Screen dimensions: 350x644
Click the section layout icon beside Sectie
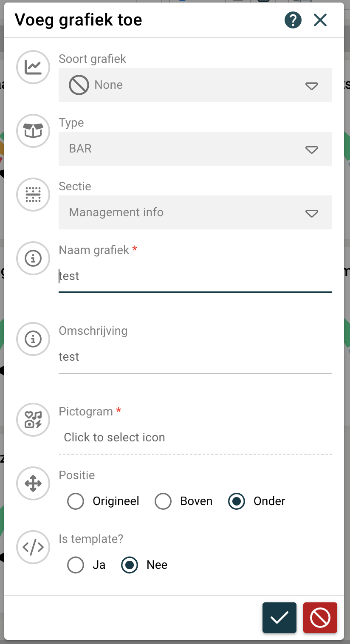coord(33,195)
